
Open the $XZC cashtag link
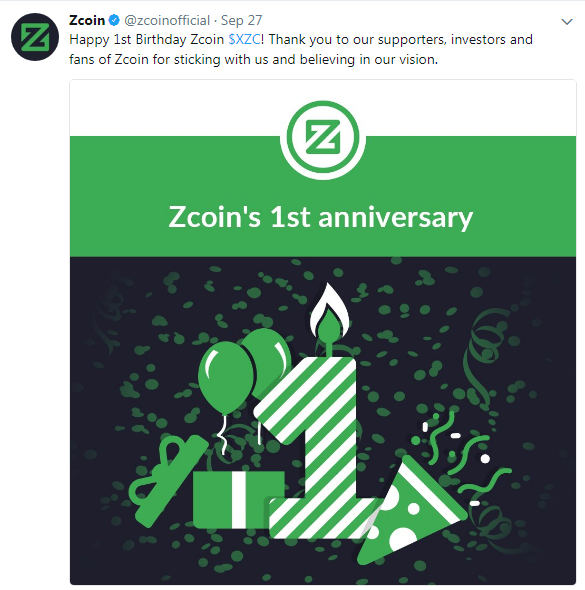[x=244, y=40]
